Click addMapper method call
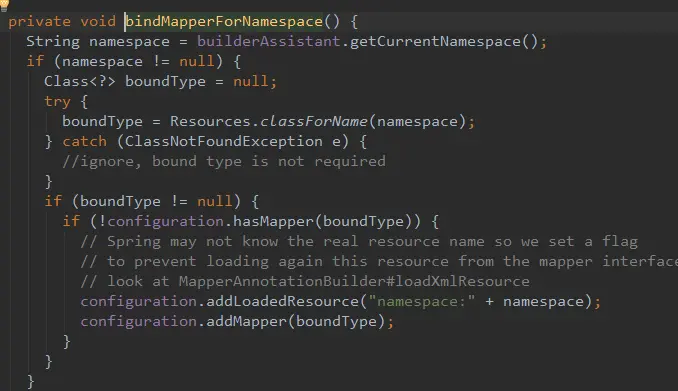 (246, 321)
